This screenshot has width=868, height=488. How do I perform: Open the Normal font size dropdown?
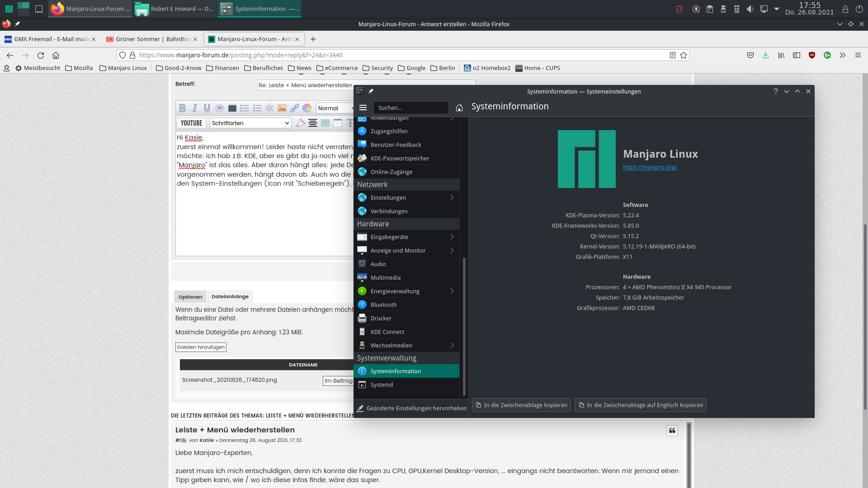[x=335, y=108]
